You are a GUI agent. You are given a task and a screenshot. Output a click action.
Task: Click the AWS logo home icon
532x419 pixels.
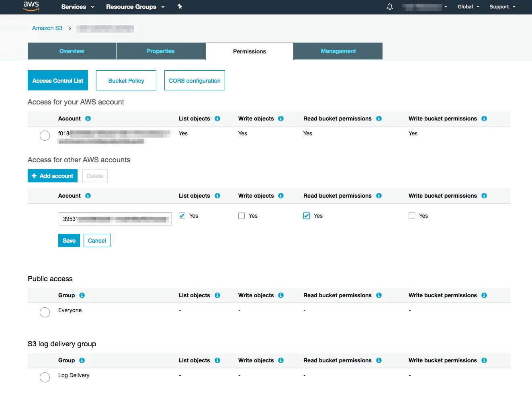31,6
